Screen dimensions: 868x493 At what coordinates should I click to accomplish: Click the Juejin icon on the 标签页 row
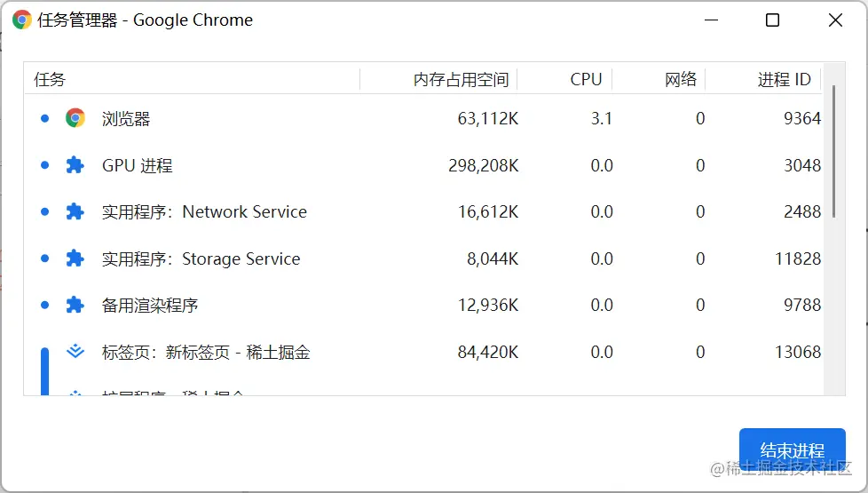tap(75, 352)
